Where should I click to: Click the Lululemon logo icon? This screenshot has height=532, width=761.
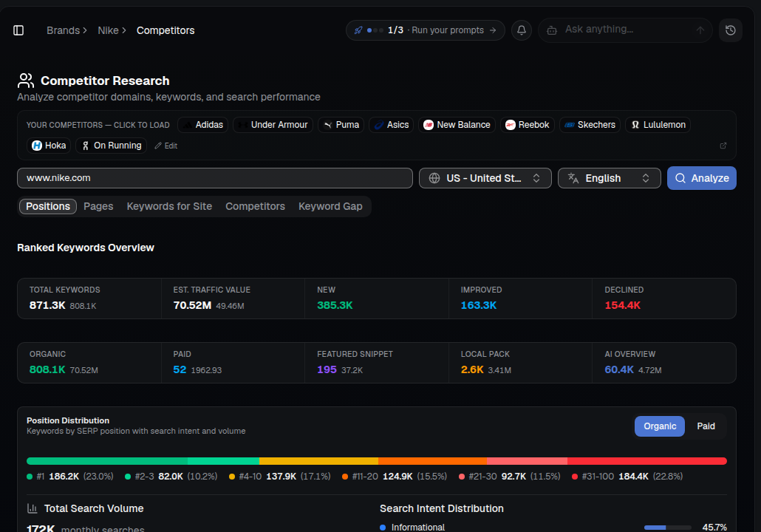pos(635,125)
